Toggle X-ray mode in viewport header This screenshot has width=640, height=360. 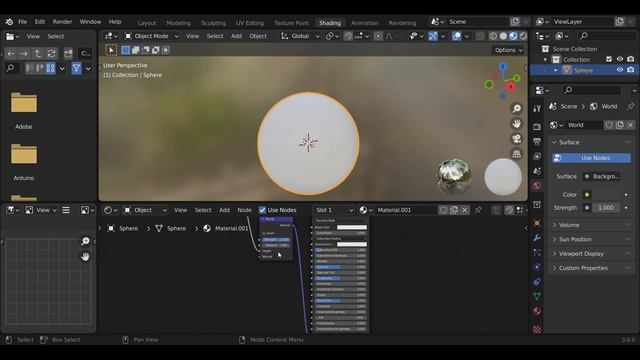480,36
